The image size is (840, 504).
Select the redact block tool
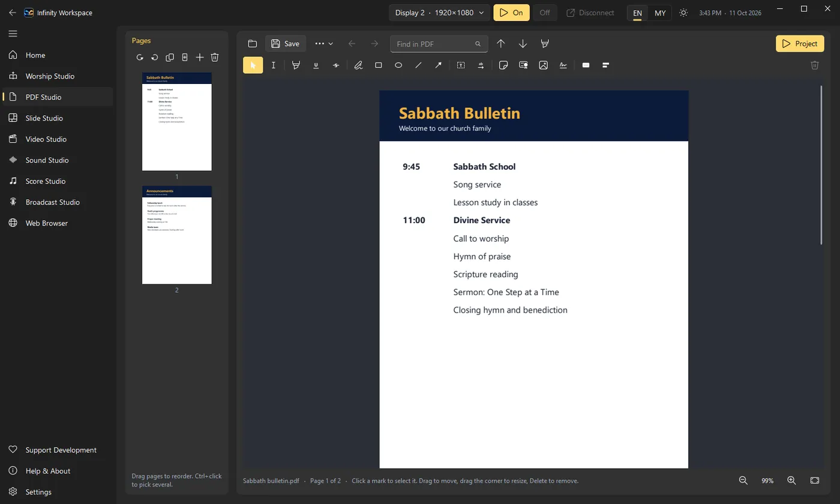pos(586,65)
